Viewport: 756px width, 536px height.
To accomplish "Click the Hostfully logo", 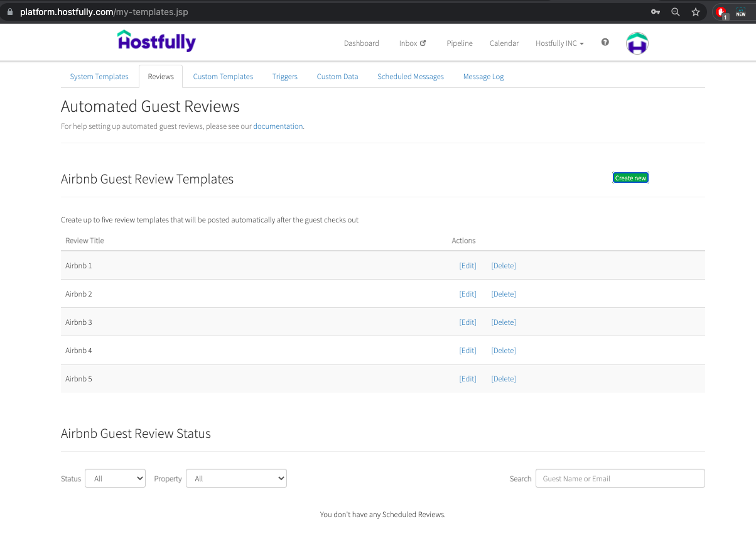I will point(156,41).
